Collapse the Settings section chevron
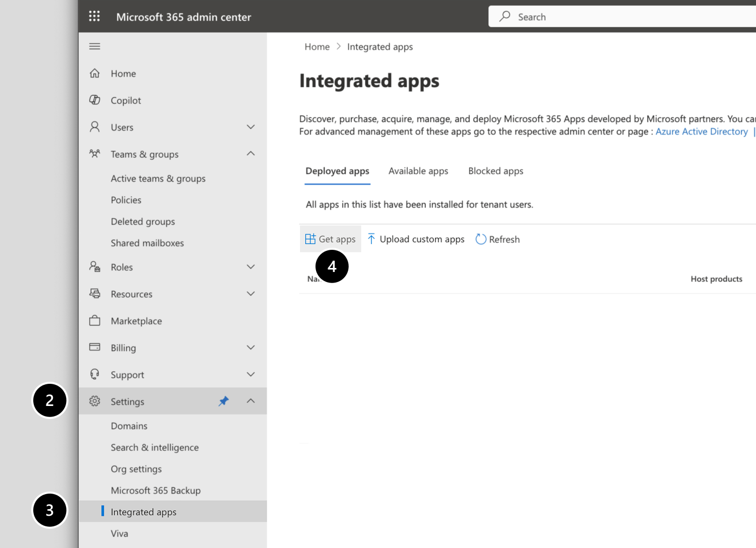The width and height of the screenshot is (756, 548). point(250,401)
